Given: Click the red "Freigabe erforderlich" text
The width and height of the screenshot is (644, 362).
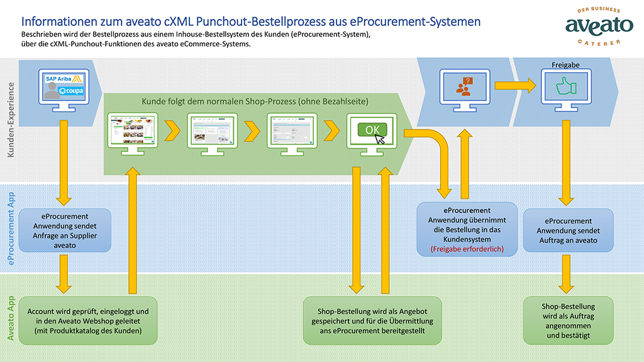Looking at the screenshot, I should [467, 250].
